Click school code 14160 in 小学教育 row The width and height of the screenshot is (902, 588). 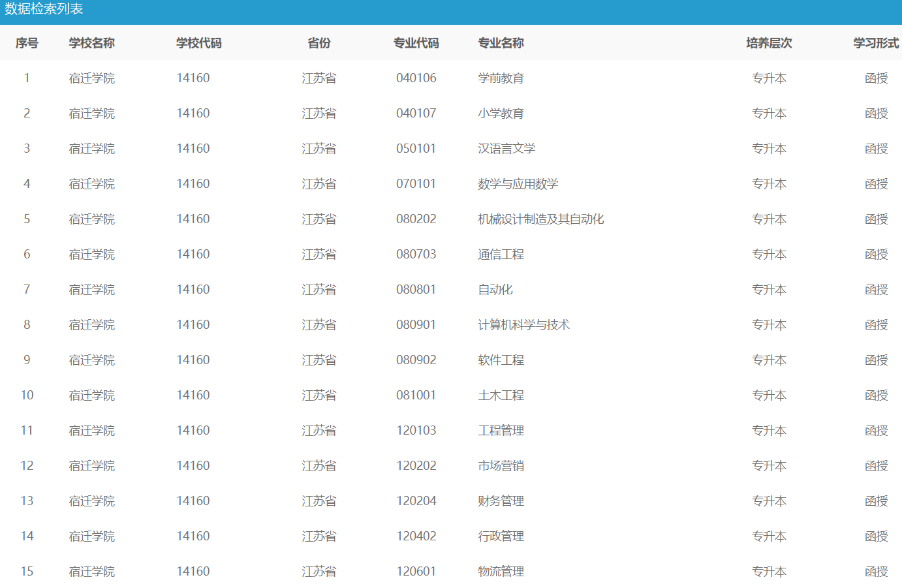coord(193,114)
